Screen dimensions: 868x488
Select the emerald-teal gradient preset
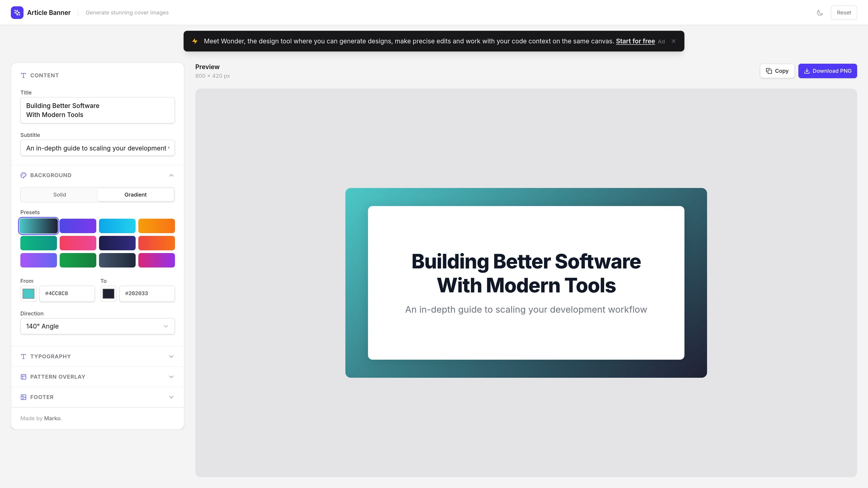[x=38, y=243]
